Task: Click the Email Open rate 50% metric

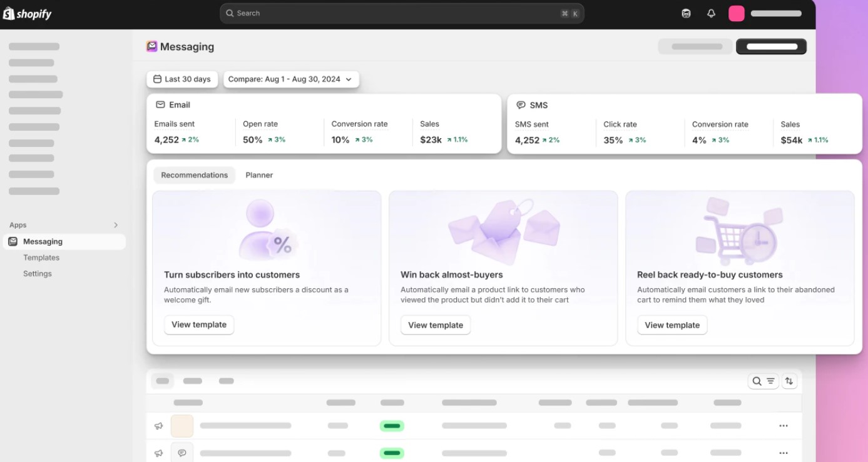Action: tap(253, 140)
